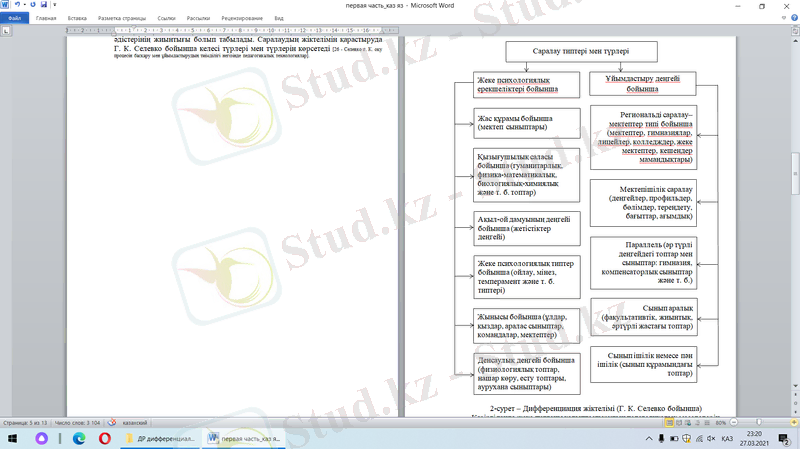Open the notification center icon
Screen dimensions: 800x449
[x=784, y=438]
